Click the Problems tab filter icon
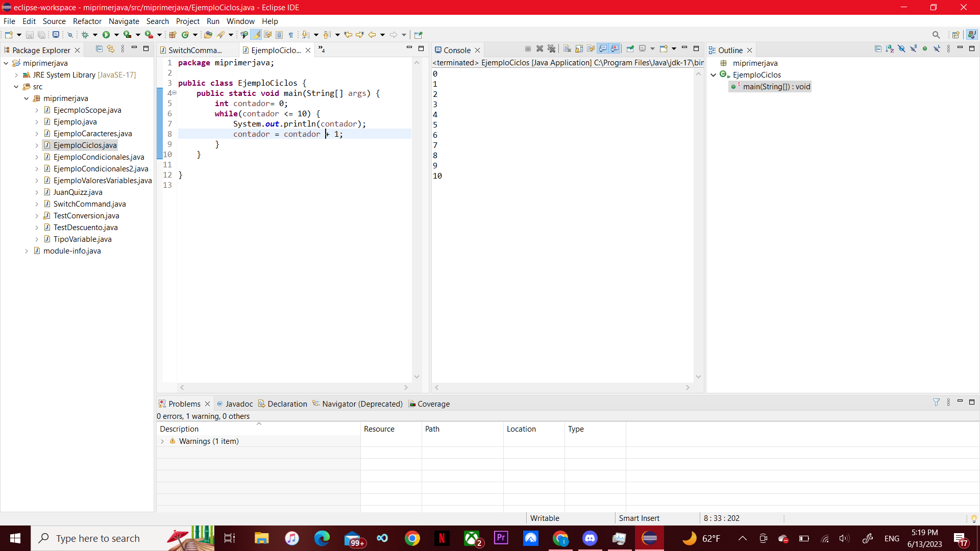Image resolution: width=980 pixels, height=551 pixels. pyautogui.click(x=936, y=403)
